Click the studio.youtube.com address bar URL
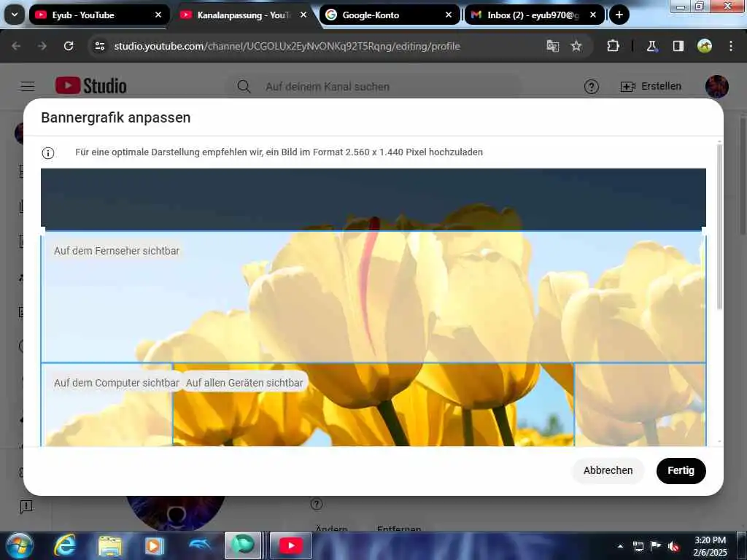The image size is (747, 560). [287, 46]
